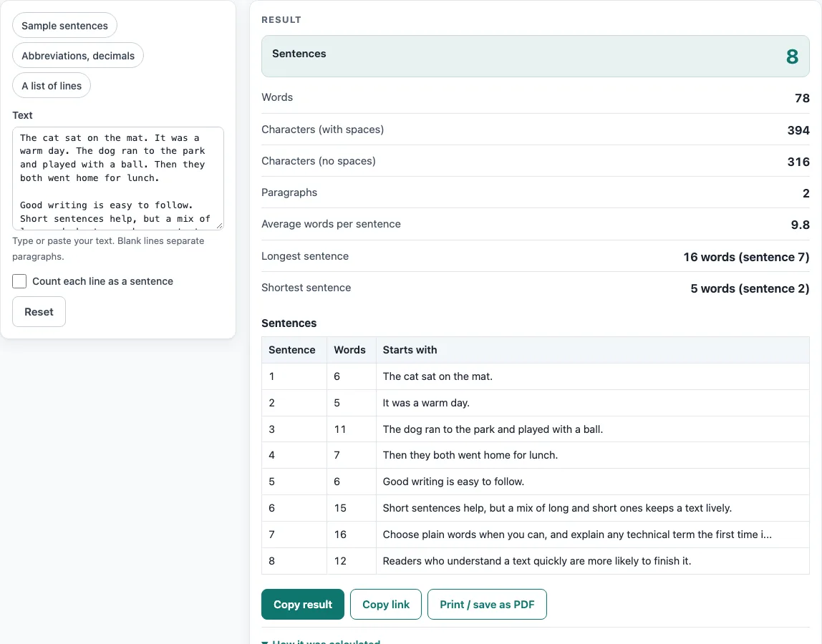Expand How it was calculated section
The width and height of the screenshot is (822, 644).
[321, 641]
